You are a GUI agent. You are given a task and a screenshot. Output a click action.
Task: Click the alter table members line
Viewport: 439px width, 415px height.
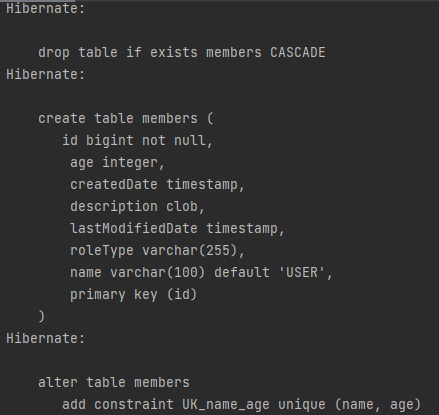114,382
